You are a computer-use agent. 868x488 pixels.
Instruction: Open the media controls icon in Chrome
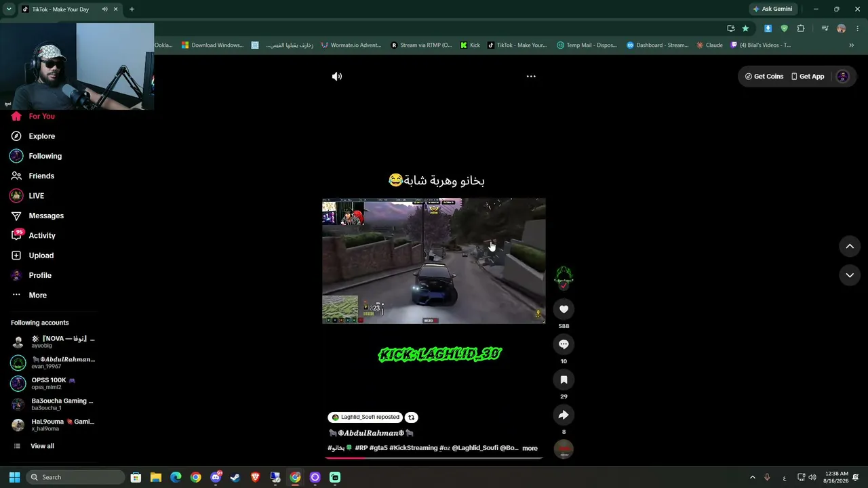pos(825,28)
